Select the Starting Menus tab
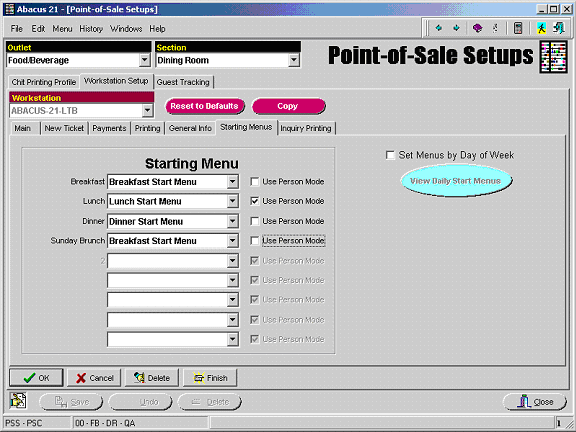 246,127
